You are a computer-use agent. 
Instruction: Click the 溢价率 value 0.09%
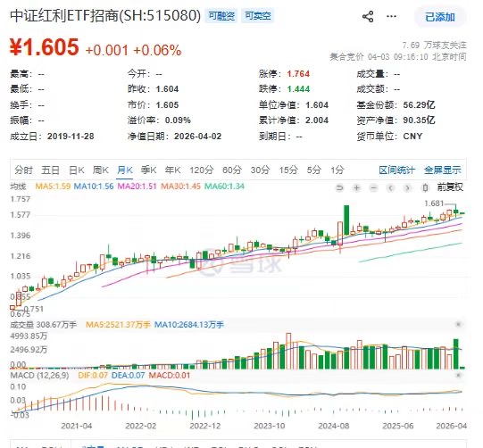pyautogui.click(x=178, y=120)
